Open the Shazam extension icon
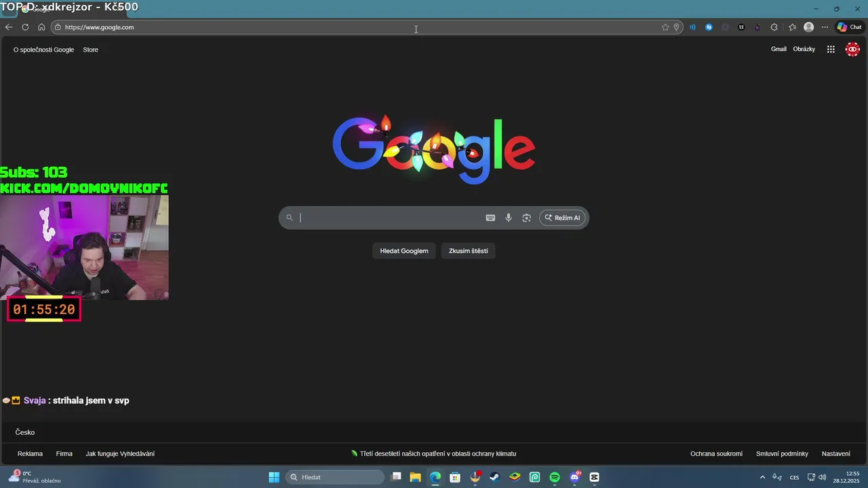This screenshot has height=488, width=868. [709, 27]
